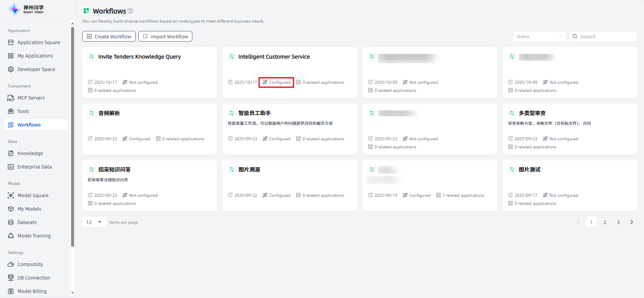Click the Knowledge sidebar icon
The height and width of the screenshot is (298, 644).
click(x=11, y=153)
